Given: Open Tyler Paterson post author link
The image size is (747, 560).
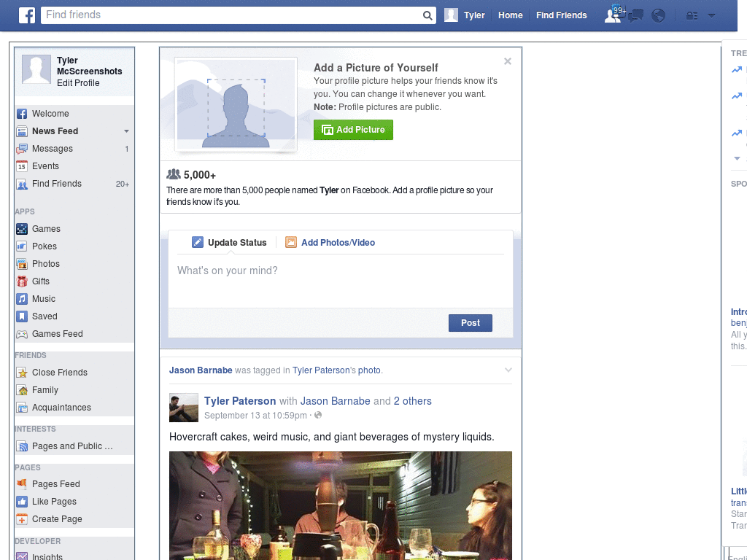Looking at the screenshot, I should coord(240,401).
